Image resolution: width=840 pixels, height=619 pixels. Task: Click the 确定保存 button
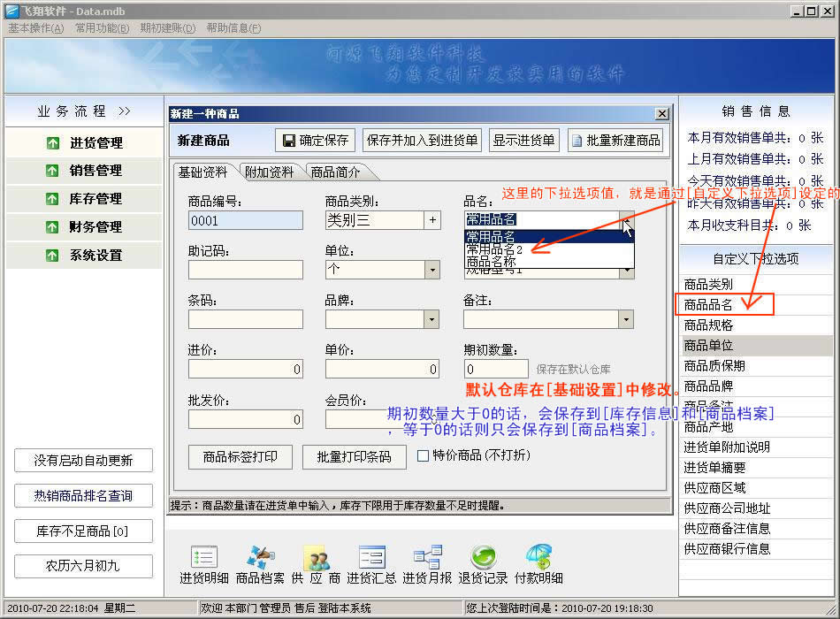(x=316, y=141)
